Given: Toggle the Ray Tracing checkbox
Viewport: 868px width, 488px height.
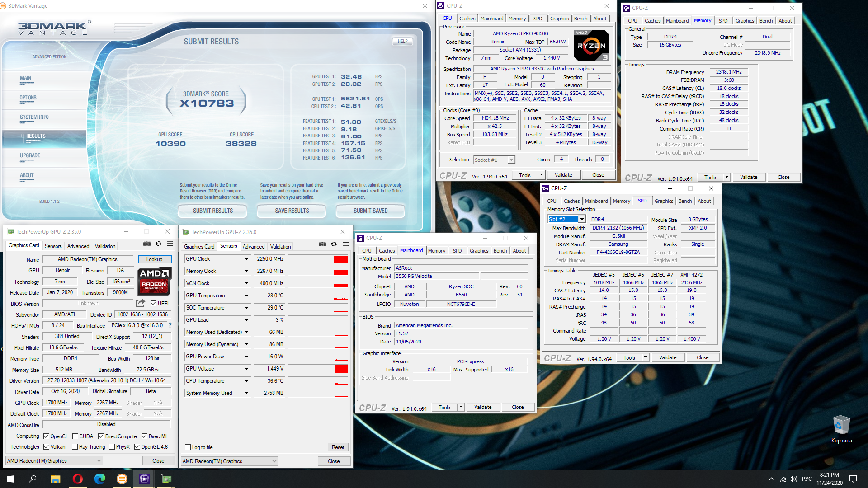Looking at the screenshot, I should coord(75,447).
